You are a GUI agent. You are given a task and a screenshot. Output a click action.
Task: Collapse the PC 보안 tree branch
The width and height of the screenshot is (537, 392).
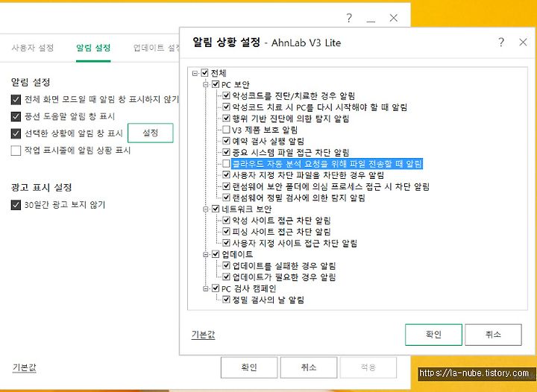206,84
